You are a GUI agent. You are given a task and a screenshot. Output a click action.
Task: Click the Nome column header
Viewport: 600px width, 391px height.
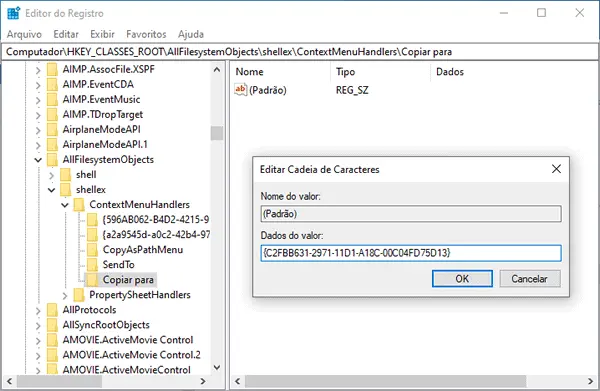pos(249,72)
